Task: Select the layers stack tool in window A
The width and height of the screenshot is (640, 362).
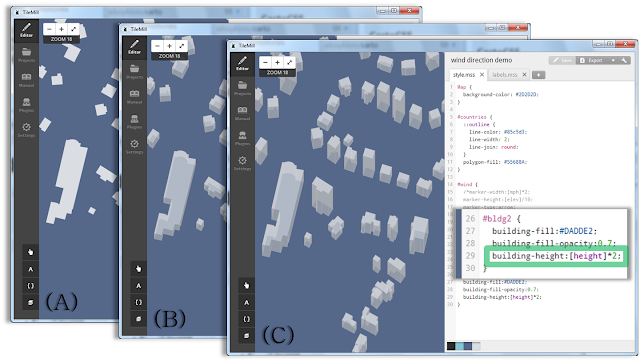Action: pos(30,302)
